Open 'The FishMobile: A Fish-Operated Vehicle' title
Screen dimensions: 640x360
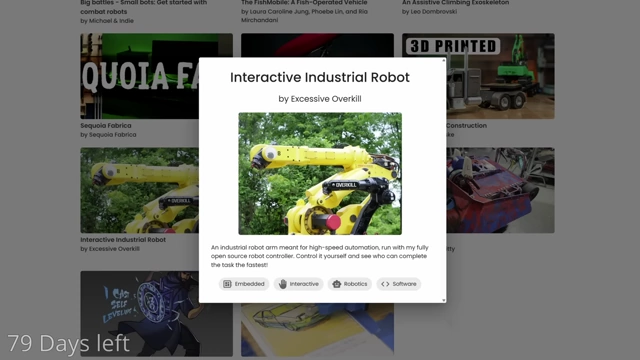(304, 3)
